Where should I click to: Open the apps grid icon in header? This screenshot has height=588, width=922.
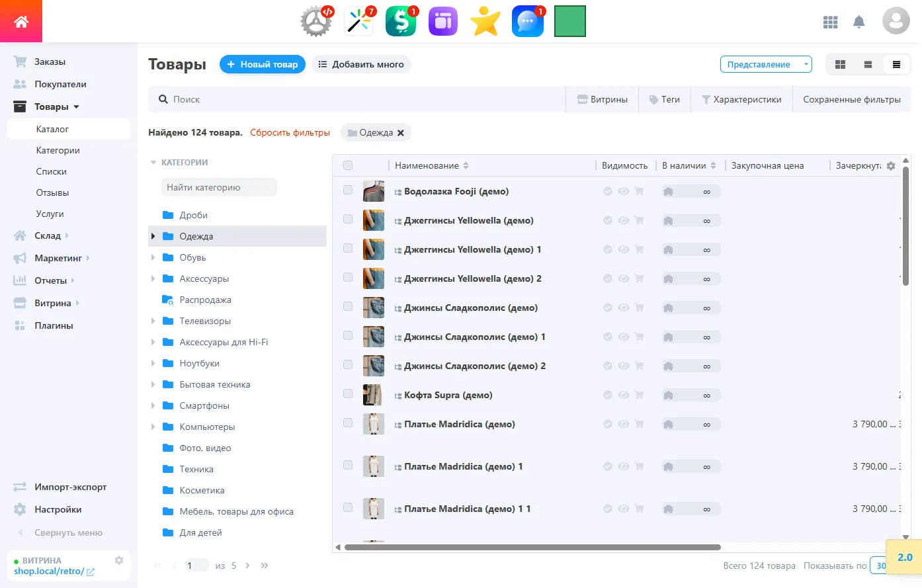point(830,22)
